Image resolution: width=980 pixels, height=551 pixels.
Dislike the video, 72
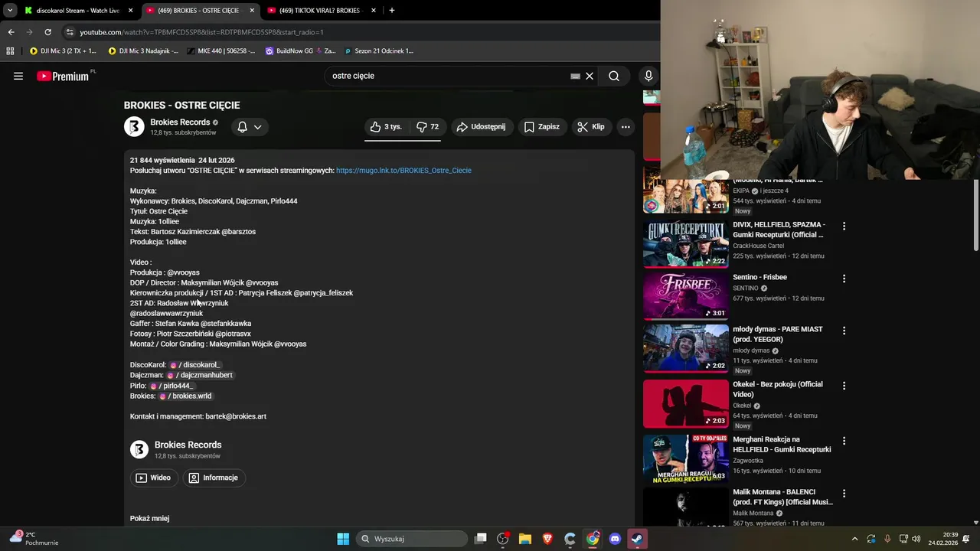tap(427, 127)
